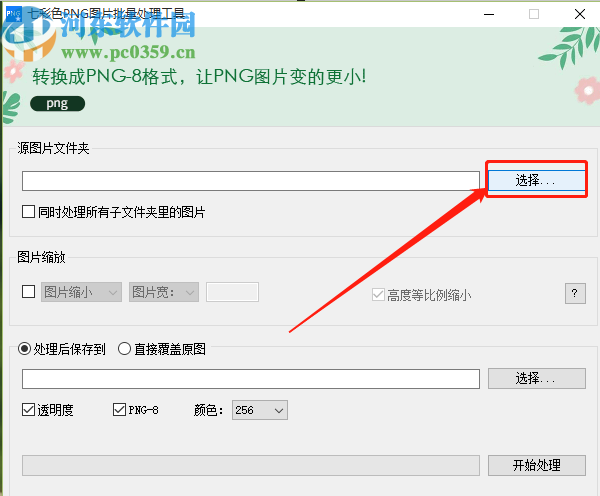Click the output folder 选择... button
600x496 pixels.
click(536, 379)
